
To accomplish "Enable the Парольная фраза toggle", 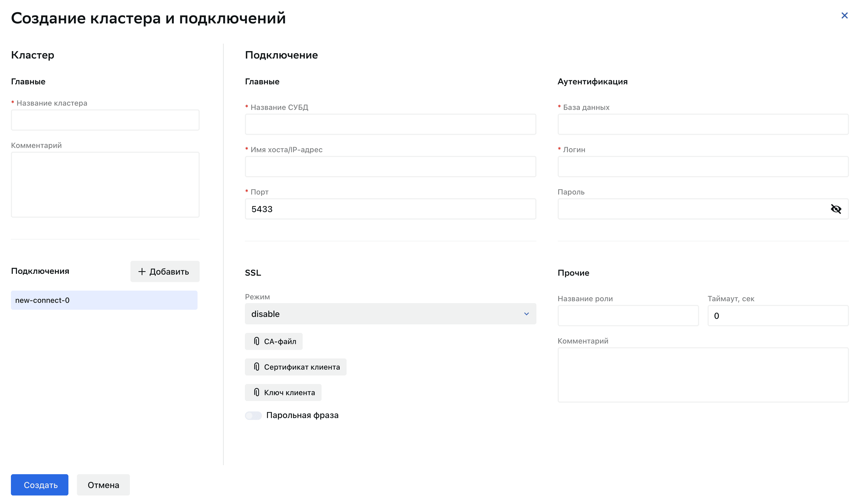I will click(253, 415).
